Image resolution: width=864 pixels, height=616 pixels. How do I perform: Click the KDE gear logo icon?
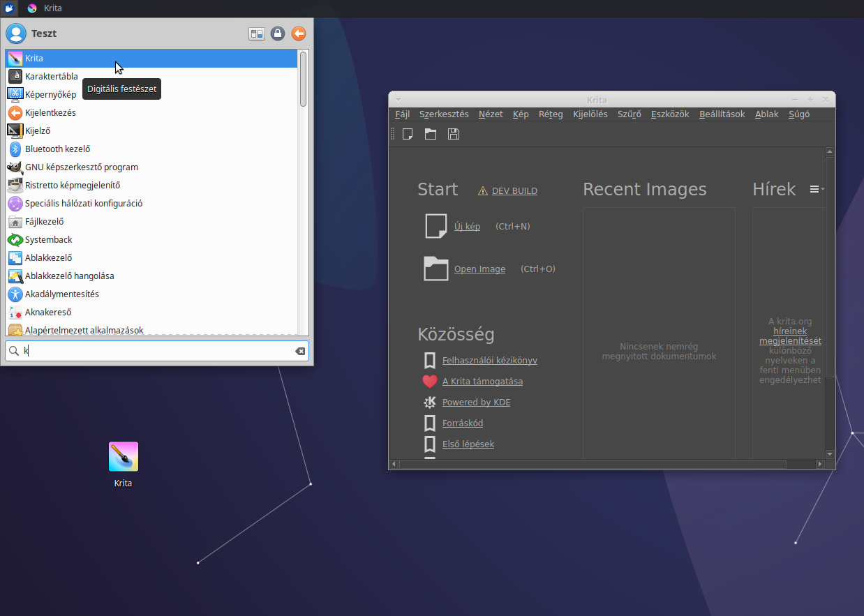point(430,403)
